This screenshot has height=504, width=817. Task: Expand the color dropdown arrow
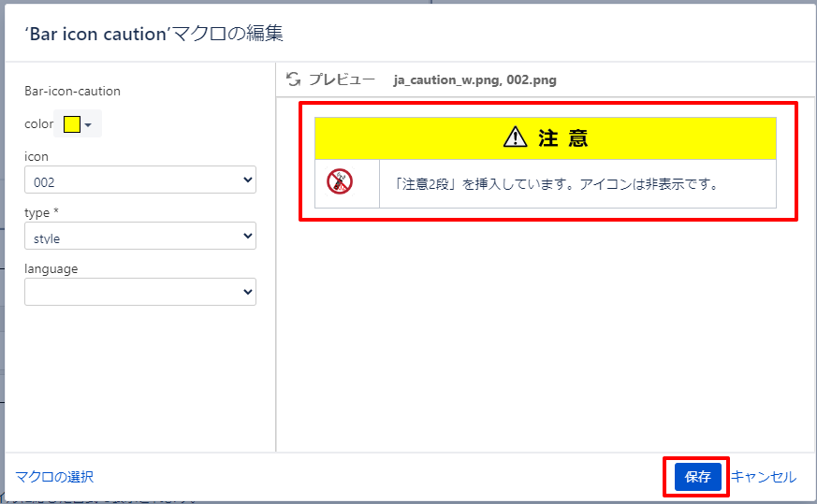click(88, 125)
